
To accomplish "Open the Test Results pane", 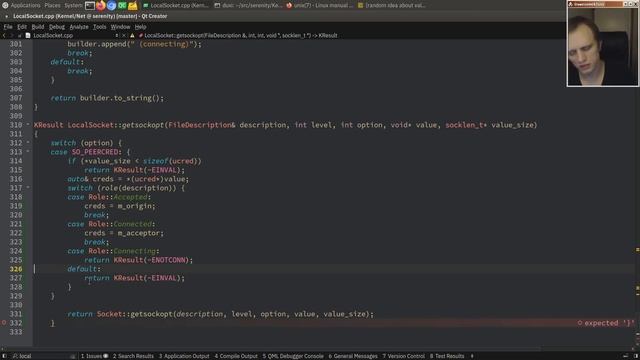I will 447,356.
